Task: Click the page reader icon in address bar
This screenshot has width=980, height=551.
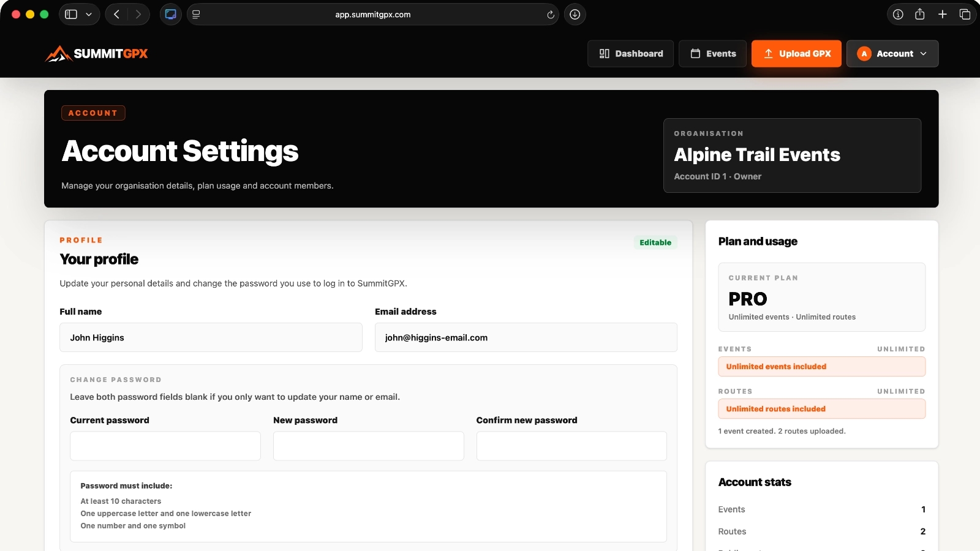Action: [196, 14]
